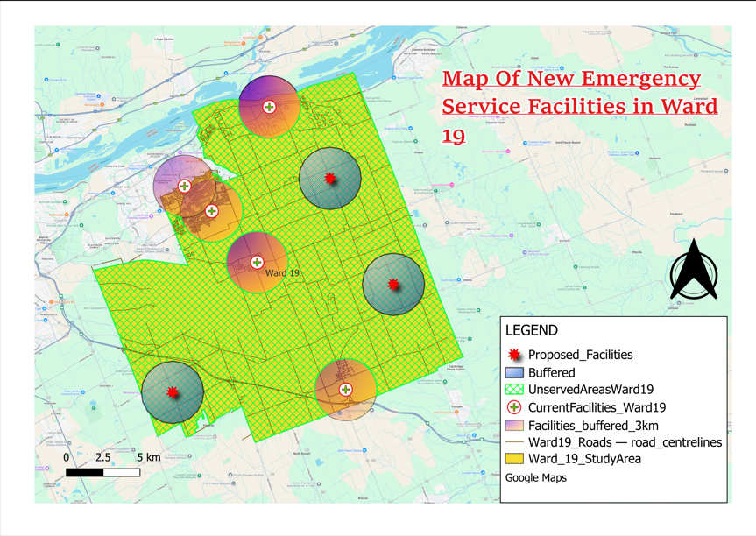Select the southwestern proposed facility red star

(173, 393)
